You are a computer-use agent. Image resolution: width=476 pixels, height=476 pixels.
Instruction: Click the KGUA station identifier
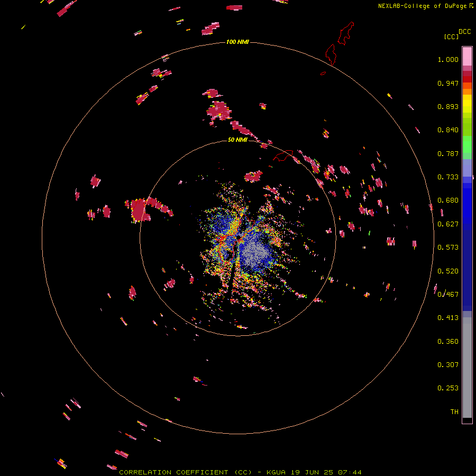point(276,472)
